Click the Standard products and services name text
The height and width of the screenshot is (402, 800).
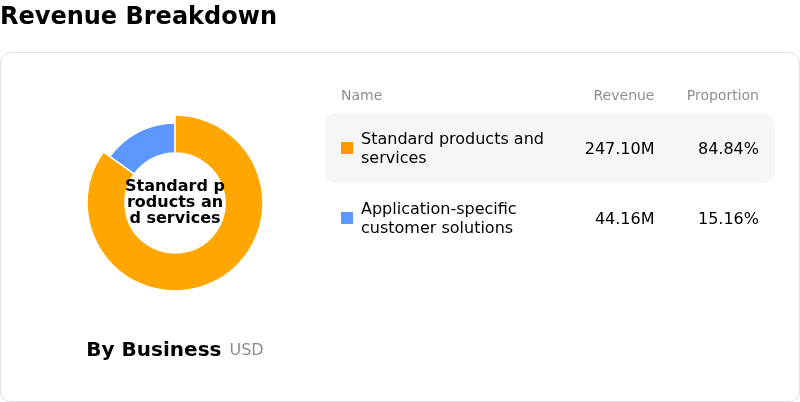[x=452, y=148]
